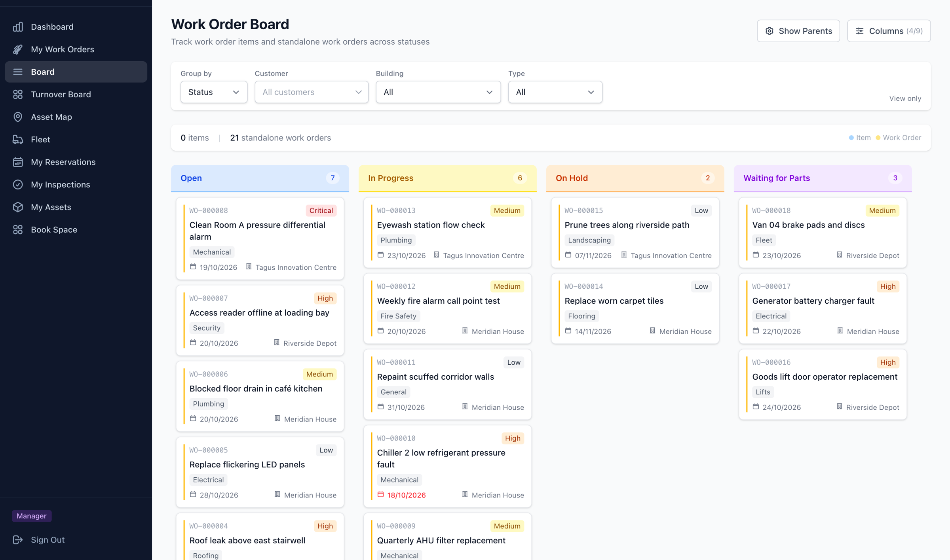The height and width of the screenshot is (560, 950).
Task: Open Van 04 brake pads and discs
Action: click(x=823, y=233)
